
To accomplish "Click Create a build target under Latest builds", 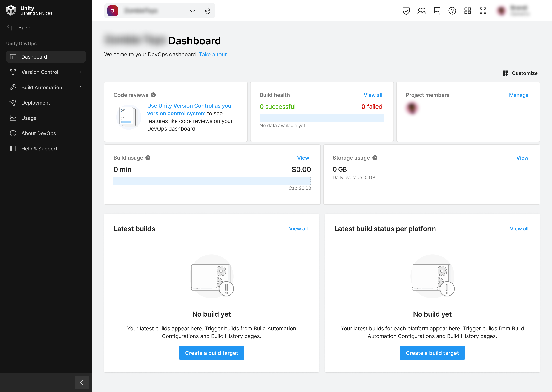I will coord(211,353).
